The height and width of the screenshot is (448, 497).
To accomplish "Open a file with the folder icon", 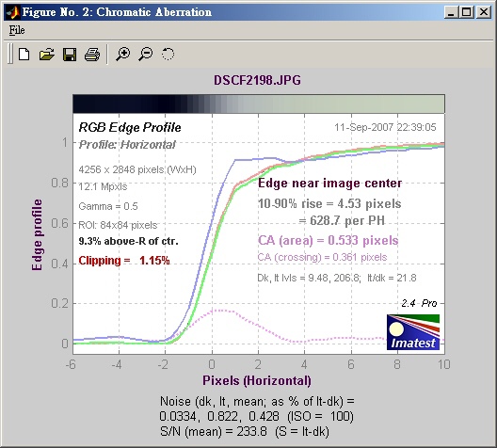I will (47, 55).
